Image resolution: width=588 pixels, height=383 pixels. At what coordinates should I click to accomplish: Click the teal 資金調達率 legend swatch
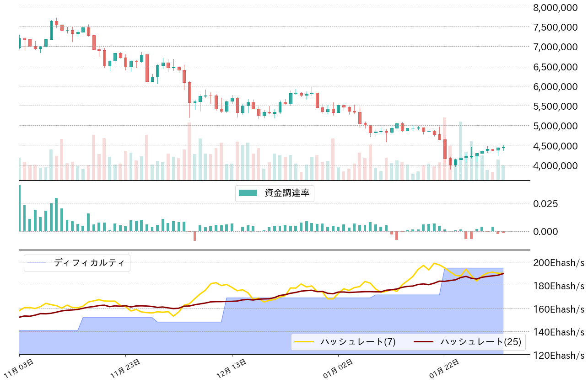(x=249, y=193)
